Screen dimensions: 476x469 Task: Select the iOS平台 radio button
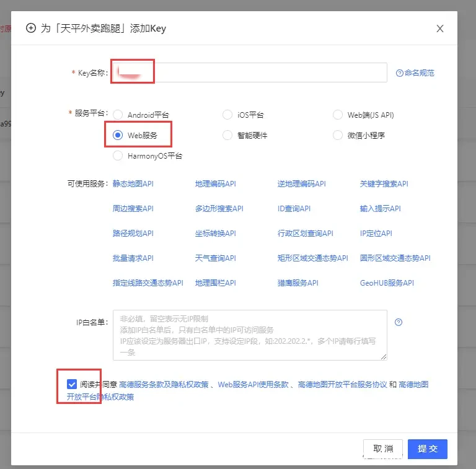pos(227,115)
